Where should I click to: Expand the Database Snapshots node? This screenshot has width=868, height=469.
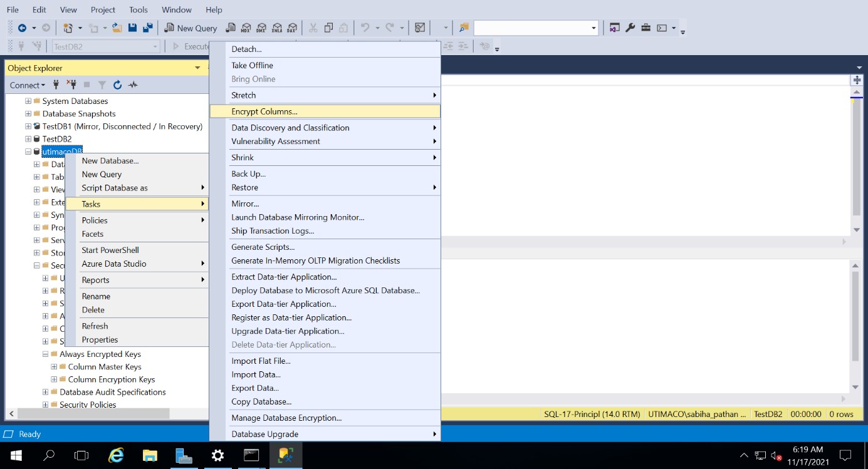(28, 113)
